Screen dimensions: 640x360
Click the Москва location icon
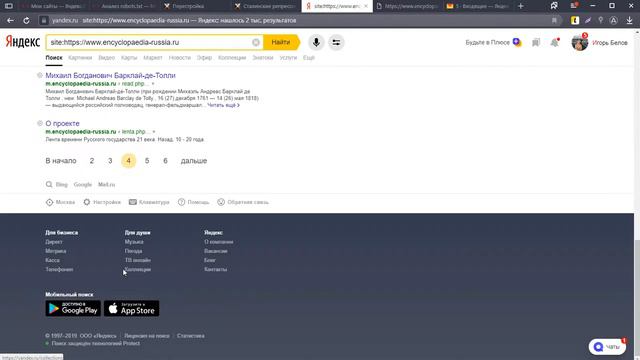click(x=49, y=202)
